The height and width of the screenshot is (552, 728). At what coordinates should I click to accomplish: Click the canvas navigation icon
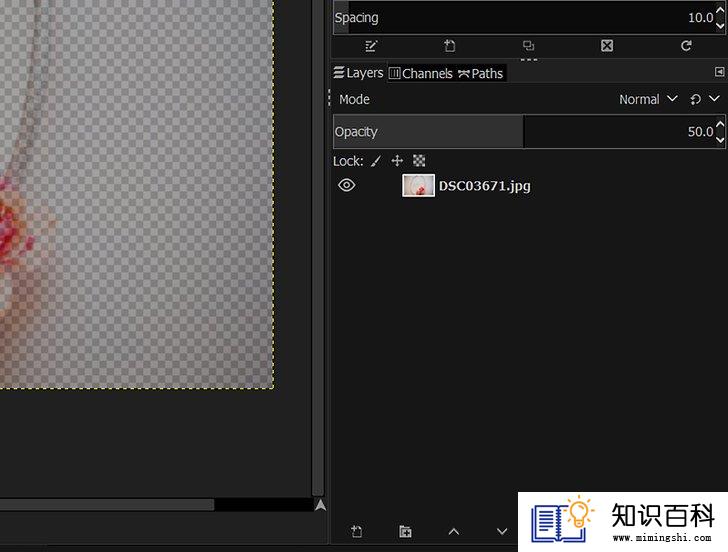[320, 505]
